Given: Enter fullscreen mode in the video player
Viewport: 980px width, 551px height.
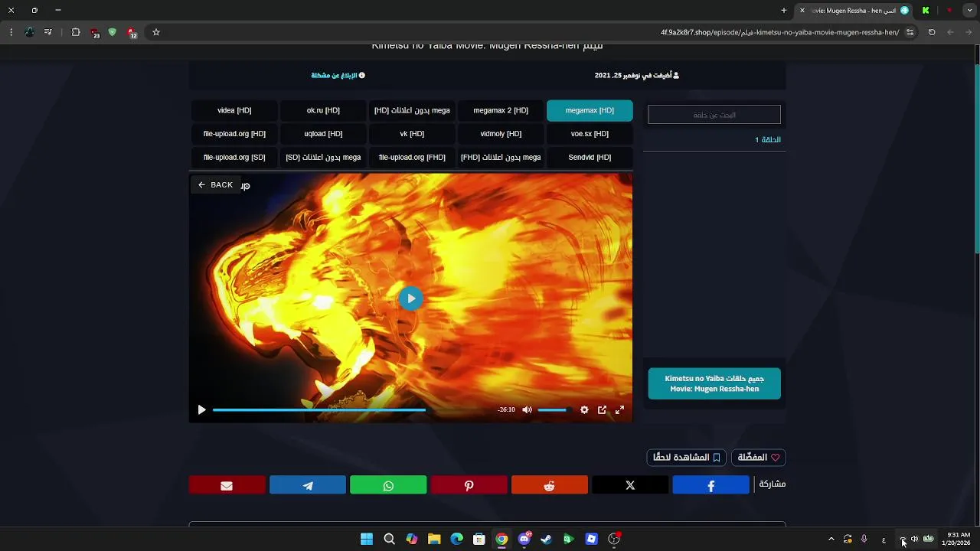Looking at the screenshot, I should tap(619, 410).
